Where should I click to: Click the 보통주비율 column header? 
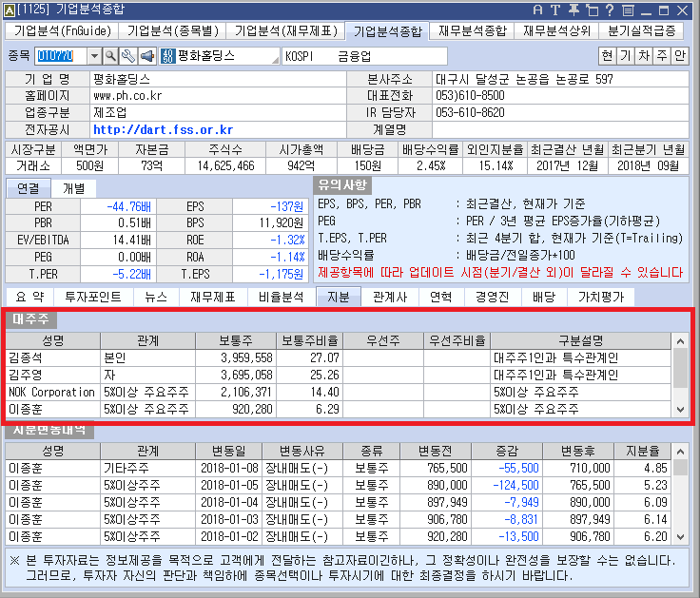(310, 341)
